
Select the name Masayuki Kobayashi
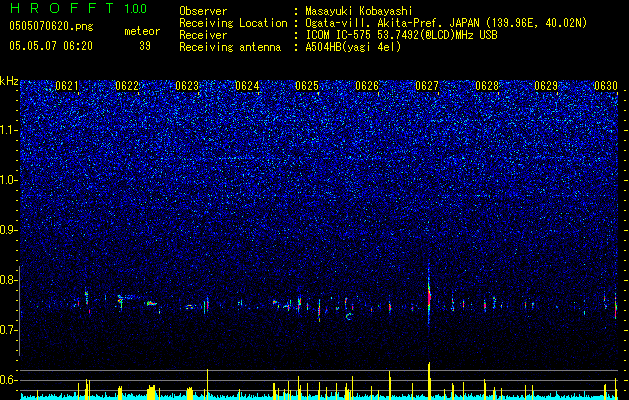coord(359,11)
